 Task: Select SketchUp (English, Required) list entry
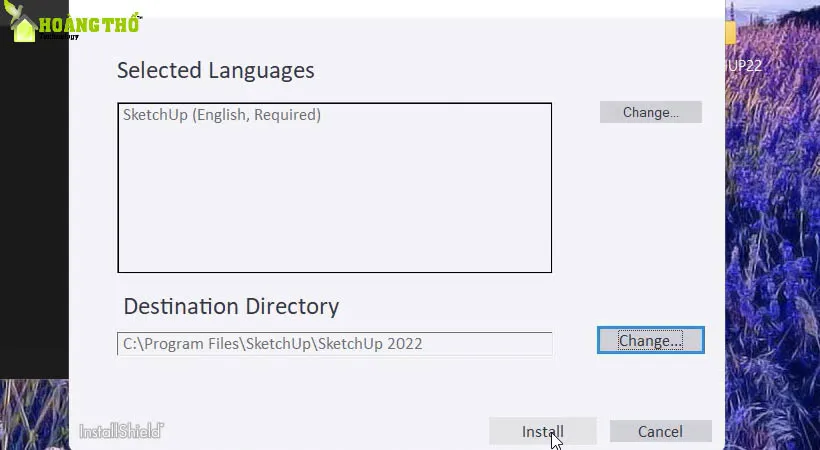[222, 115]
